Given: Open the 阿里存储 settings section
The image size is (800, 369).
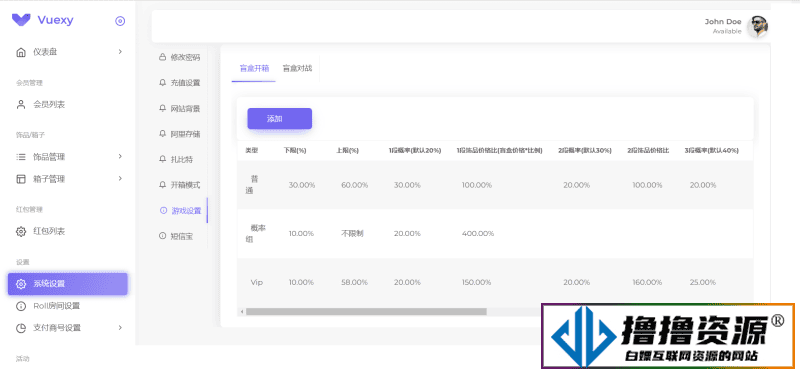Looking at the screenshot, I should (180, 134).
